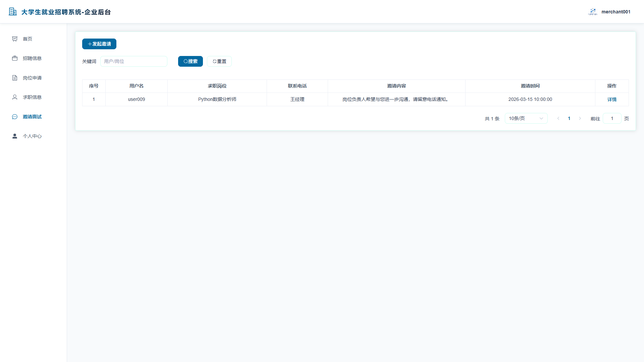
Task: Click the building logo icon in header
Action: coord(13,12)
